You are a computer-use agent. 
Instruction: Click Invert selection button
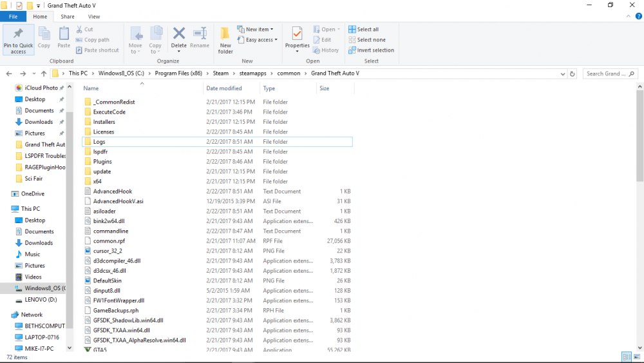point(372,50)
